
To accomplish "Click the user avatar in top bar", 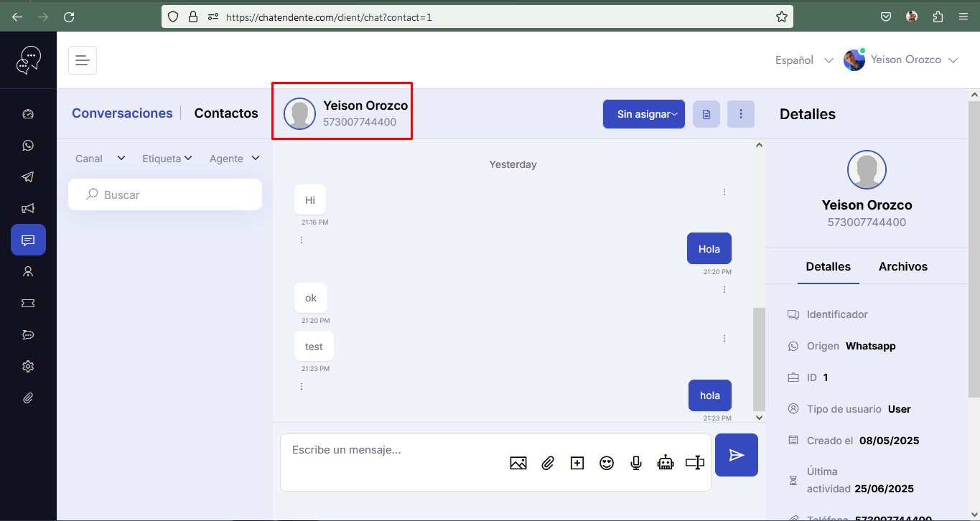I will pos(854,60).
